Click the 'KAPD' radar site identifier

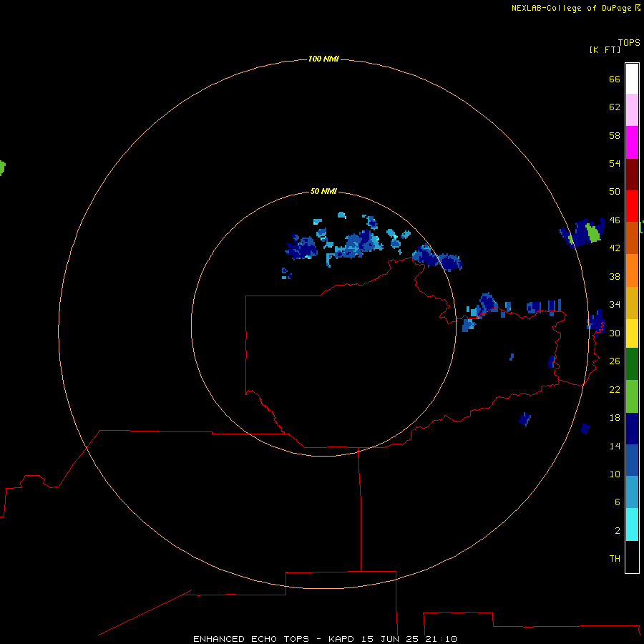(x=341, y=639)
